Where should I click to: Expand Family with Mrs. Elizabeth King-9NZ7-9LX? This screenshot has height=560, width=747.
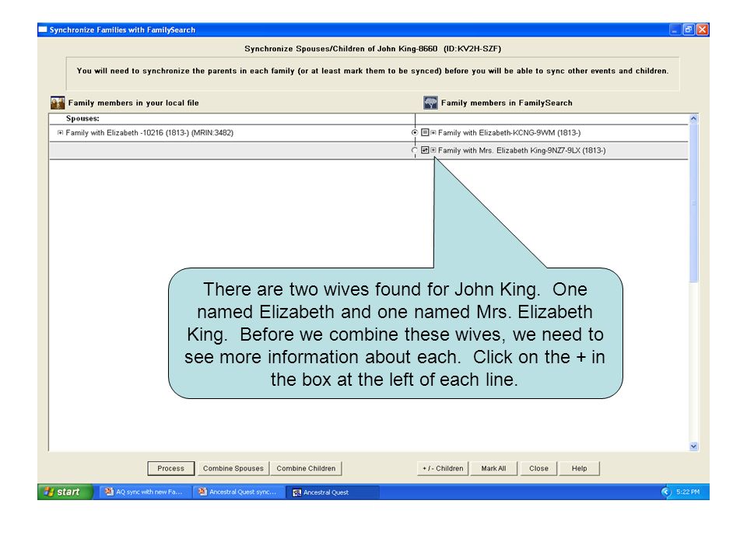pos(433,150)
